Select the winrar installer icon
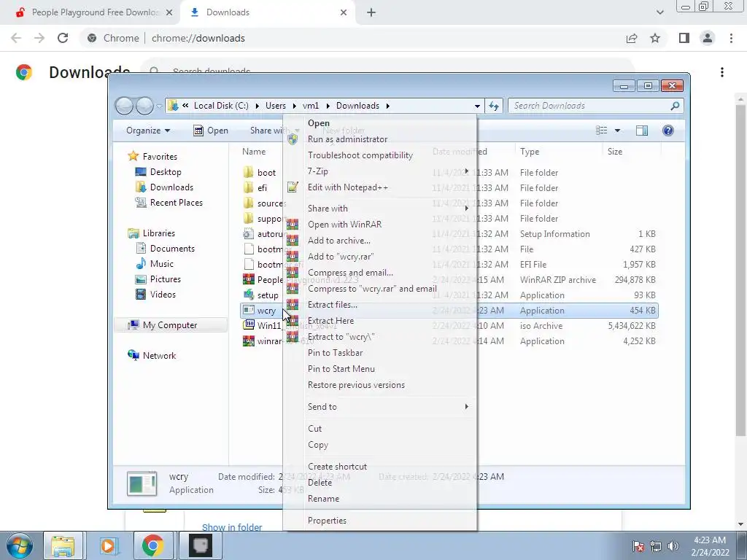The height and width of the screenshot is (560, 747). coord(248,341)
